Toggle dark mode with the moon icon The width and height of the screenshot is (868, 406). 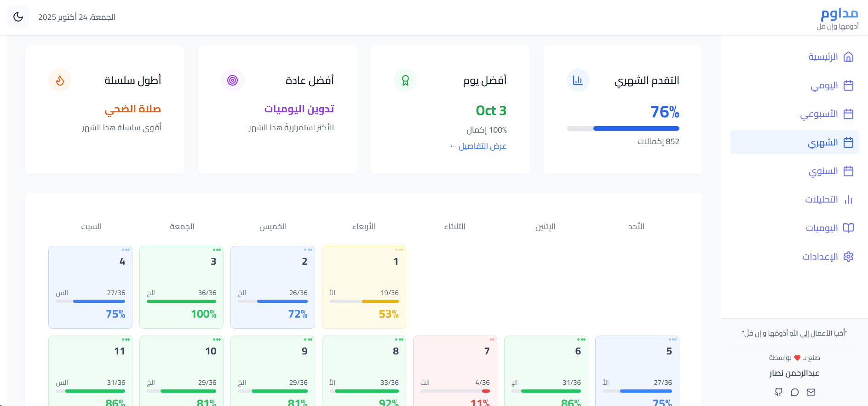[18, 17]
